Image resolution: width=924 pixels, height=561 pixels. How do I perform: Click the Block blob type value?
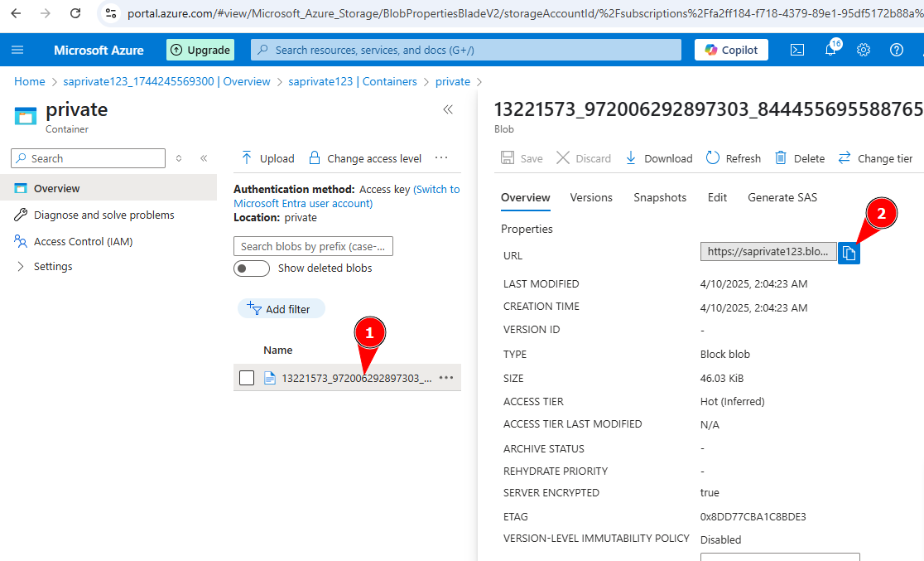[724, 354]
